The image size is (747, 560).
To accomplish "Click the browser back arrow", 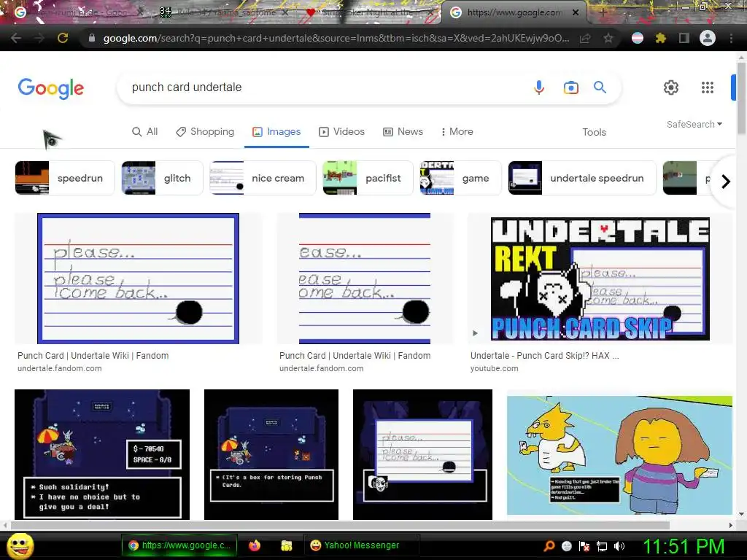I will (x=16, y=38).
